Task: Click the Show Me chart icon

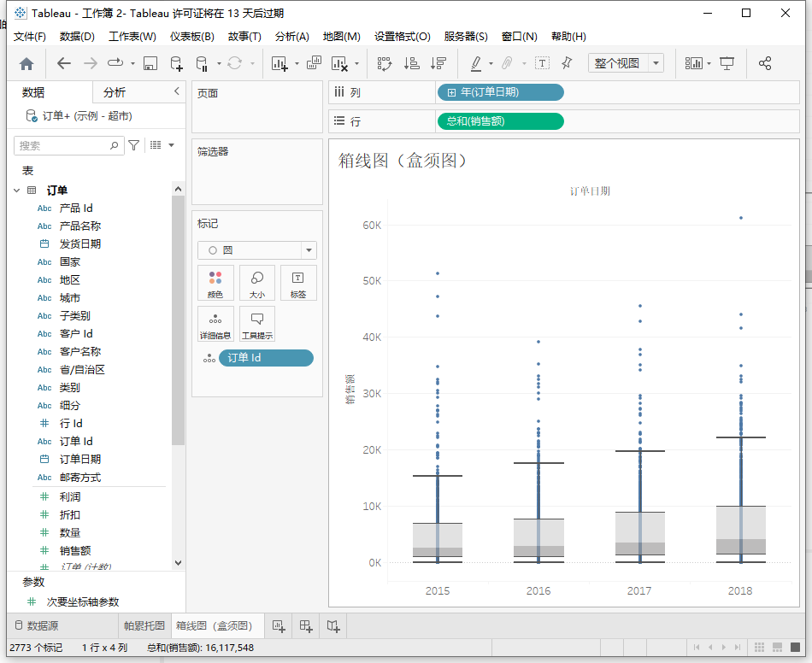Action: tap(693, 63)
